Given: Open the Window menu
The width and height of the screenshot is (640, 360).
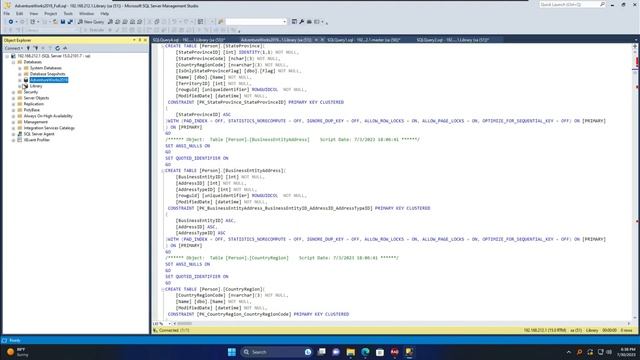Looking at the screenshot, I should pos(87,13).
